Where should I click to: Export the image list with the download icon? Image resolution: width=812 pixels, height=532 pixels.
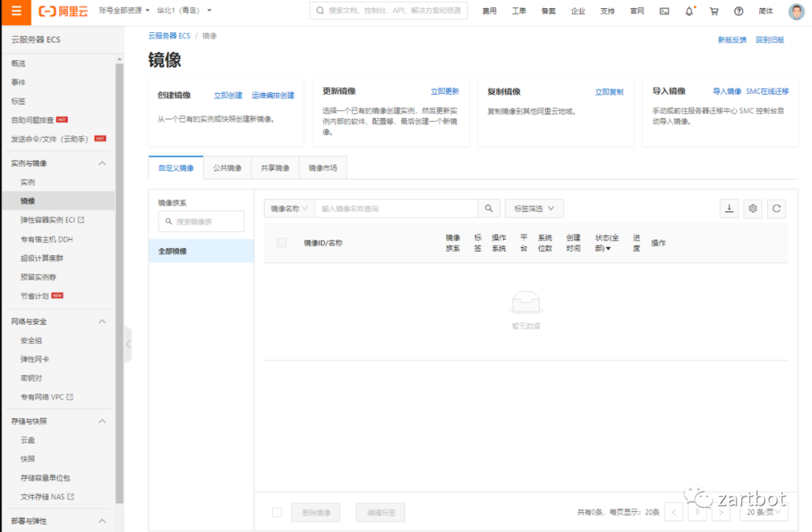point(729,208)
